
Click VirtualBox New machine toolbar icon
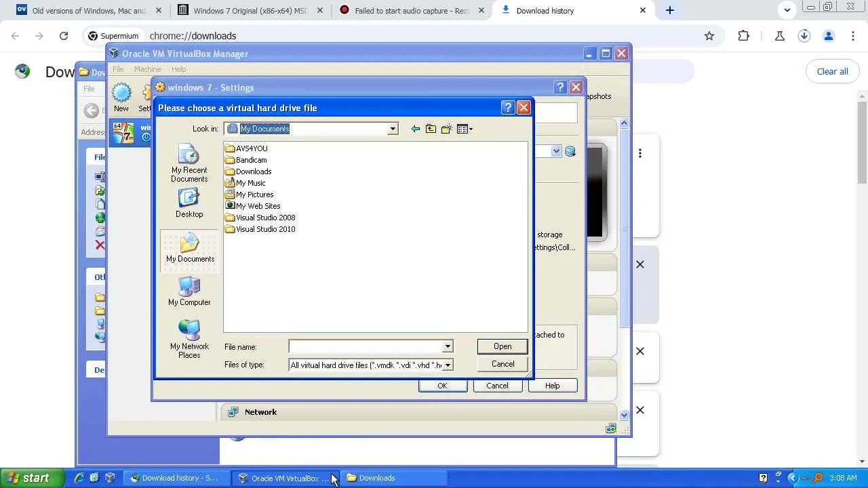coord(121,97)
